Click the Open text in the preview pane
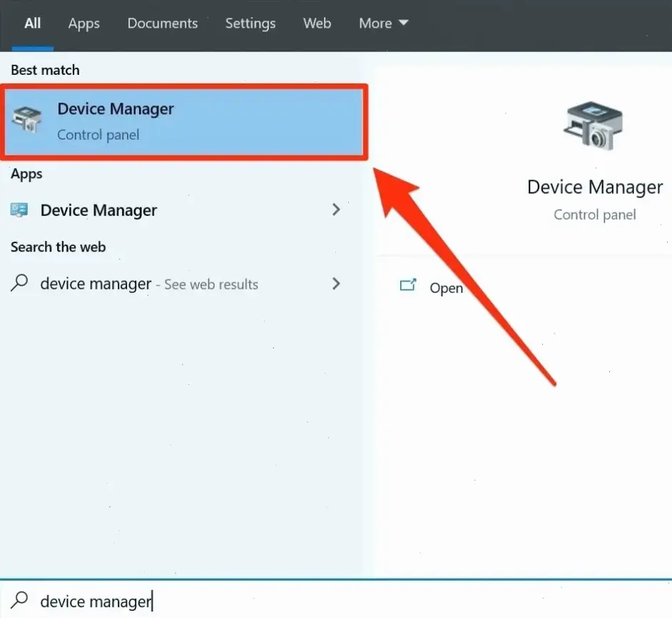The width and height of the screenshot is (672, 618). [446, 288]
